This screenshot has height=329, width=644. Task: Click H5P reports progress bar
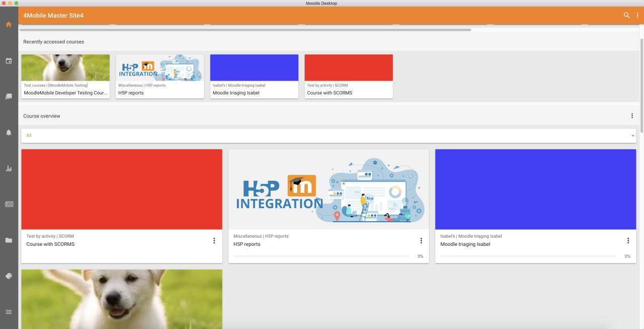tap(321, 256)
